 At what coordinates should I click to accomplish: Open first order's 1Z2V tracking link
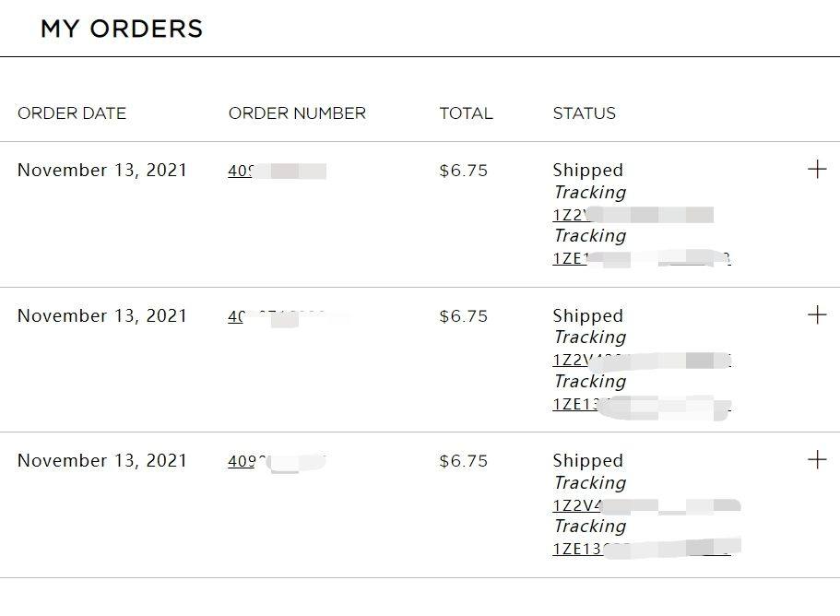[633, 215]
